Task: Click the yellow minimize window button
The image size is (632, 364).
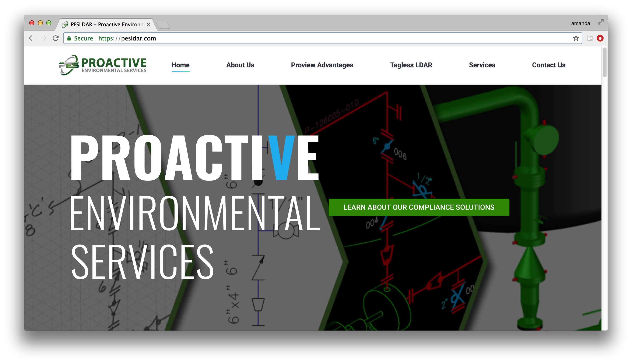Action: 40,23
